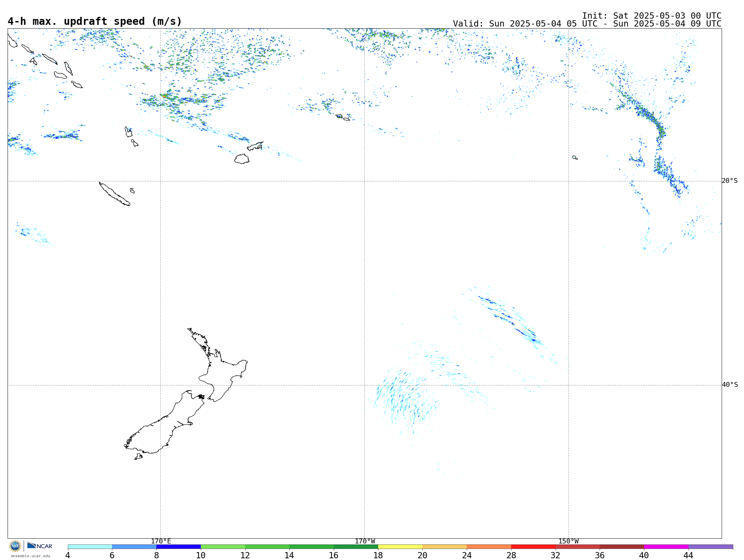Click the light blue 6-8 colorbar segment
Image resolution: width=744 pixels, height=560 pixels.
[134, 547]
